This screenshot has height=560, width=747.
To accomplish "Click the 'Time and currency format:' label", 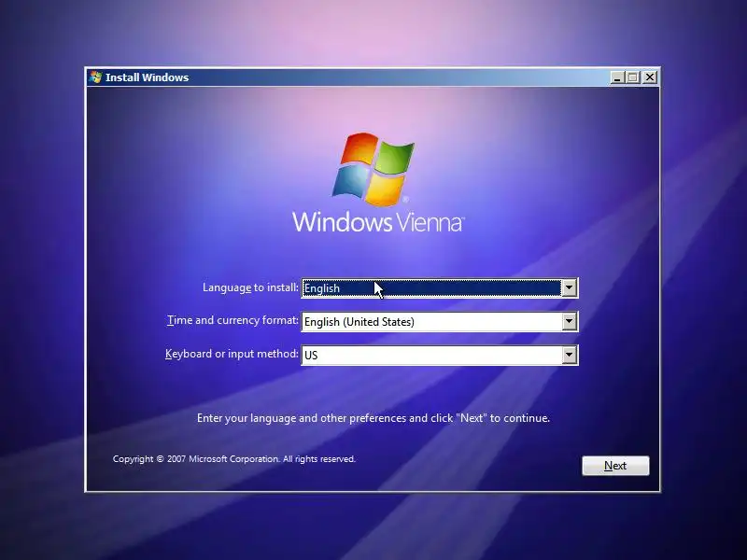I will 233,320.
